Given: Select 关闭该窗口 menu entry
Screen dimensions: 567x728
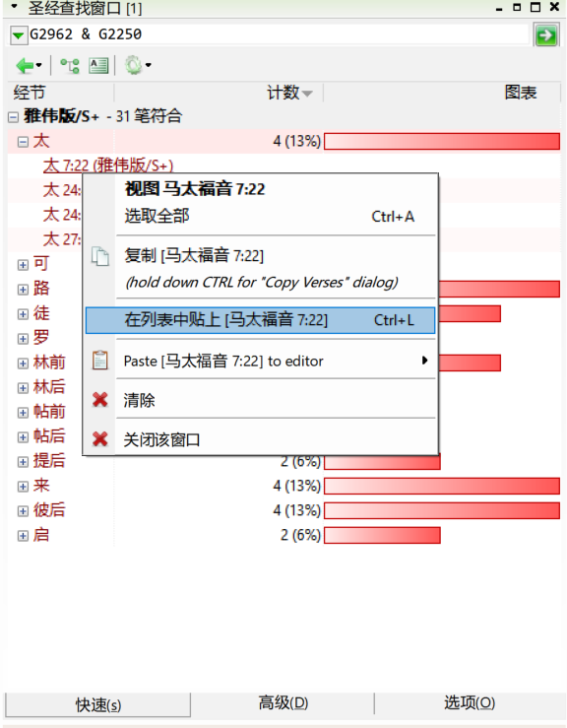Looking at the screenshot, I should (x=260, y=439).
